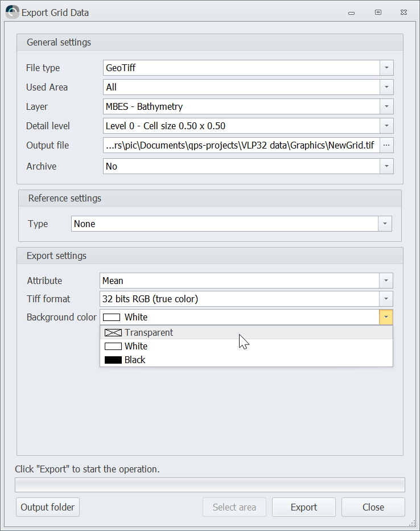Viewport: 420px width, 531px height.
Task: Open the File type dropdown
Action: coord(386,68)
